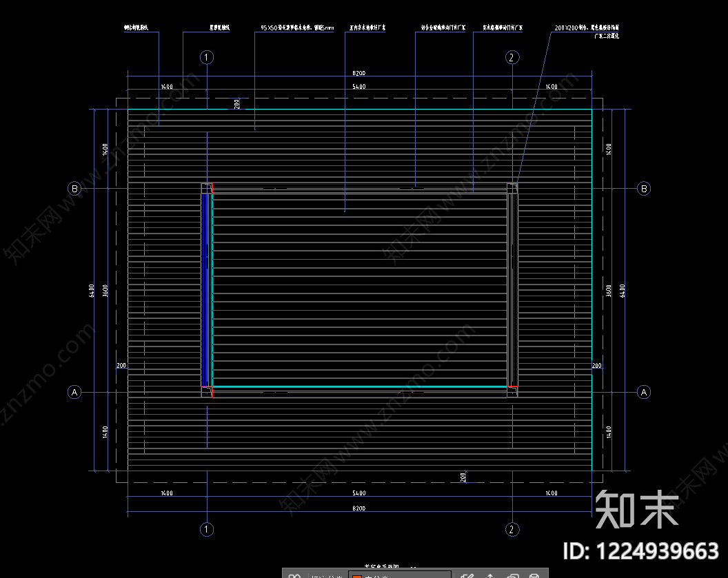Click the 6400 dimension on the left side
Image resolution: width=728 pixels, height=578 pixels.
(92, 291)
